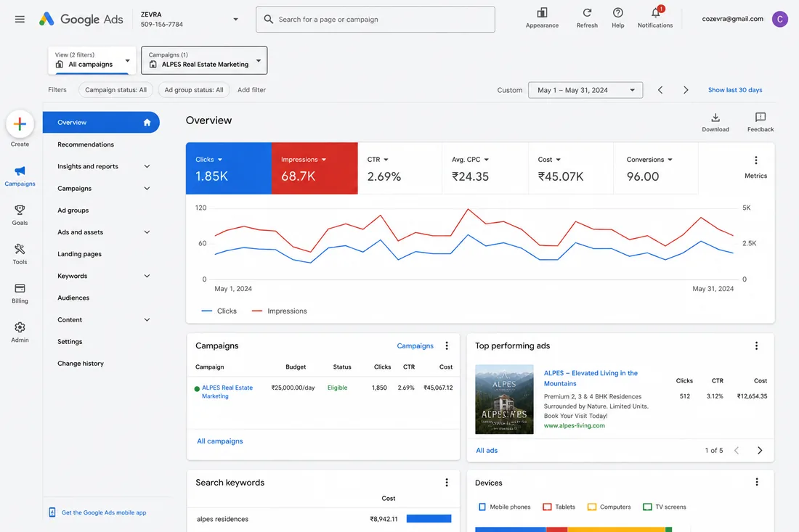This screenshot has width=799, height=532.
Task: Expand Ads and assets section
Action: coord(147,232)
